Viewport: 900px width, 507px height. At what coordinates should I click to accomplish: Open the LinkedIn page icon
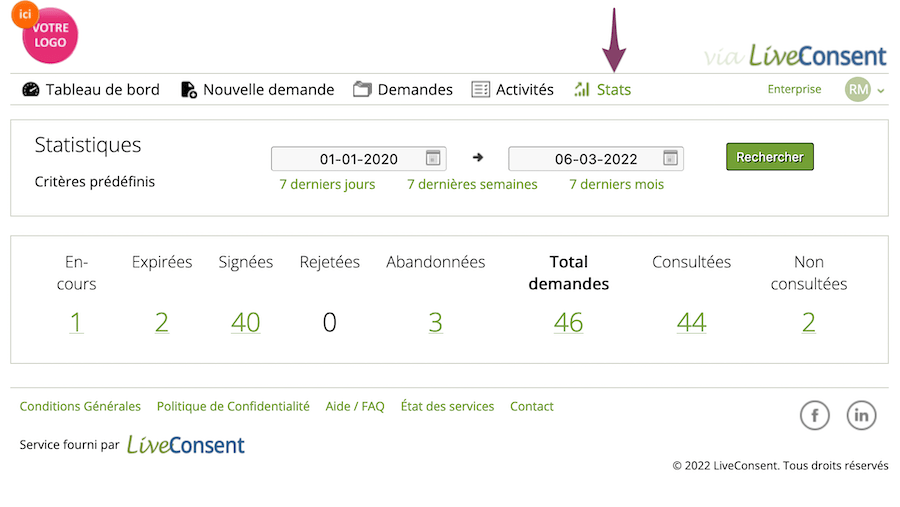(x=861, y=415)
